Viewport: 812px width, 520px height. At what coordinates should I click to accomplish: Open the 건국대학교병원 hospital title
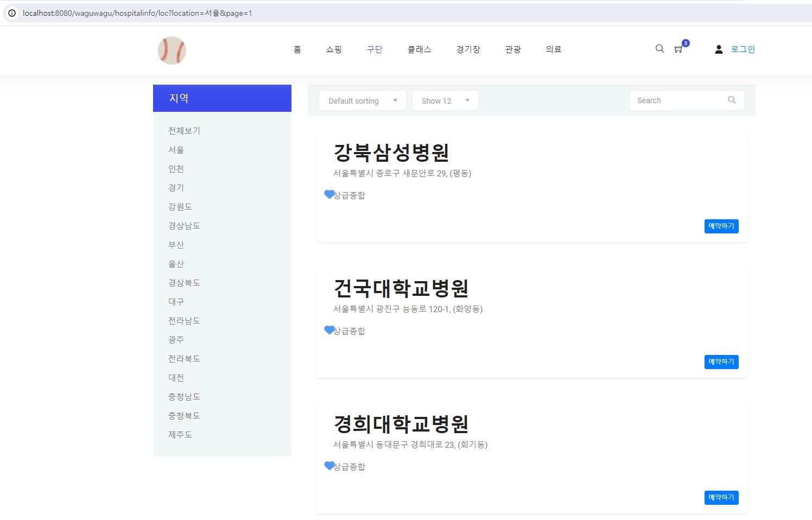[x=401, y=288]
